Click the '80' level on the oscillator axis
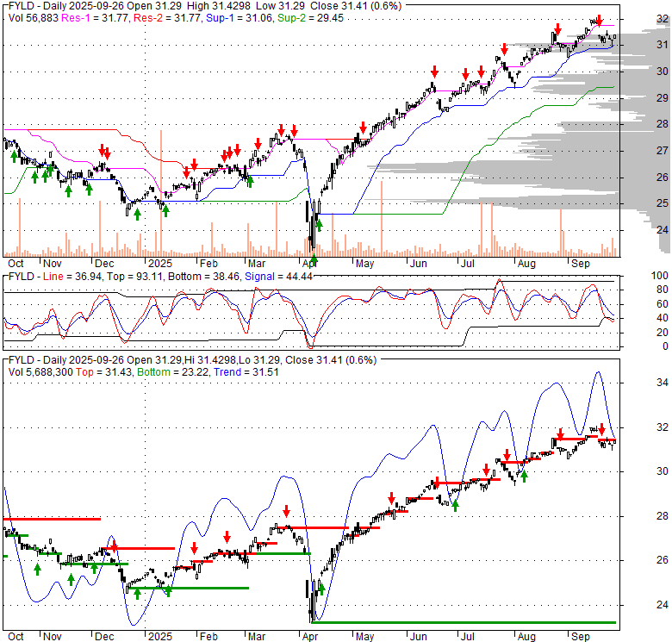The image size is (672, 642). 663,290
